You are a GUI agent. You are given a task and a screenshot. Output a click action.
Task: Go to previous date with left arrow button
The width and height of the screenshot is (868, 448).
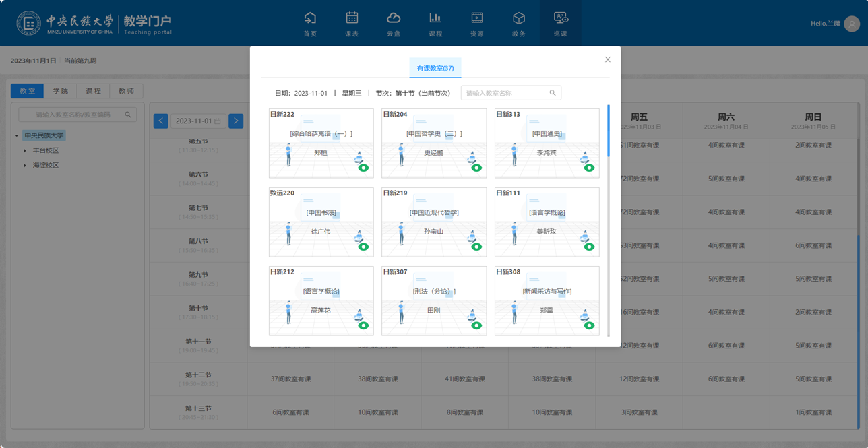161,121
